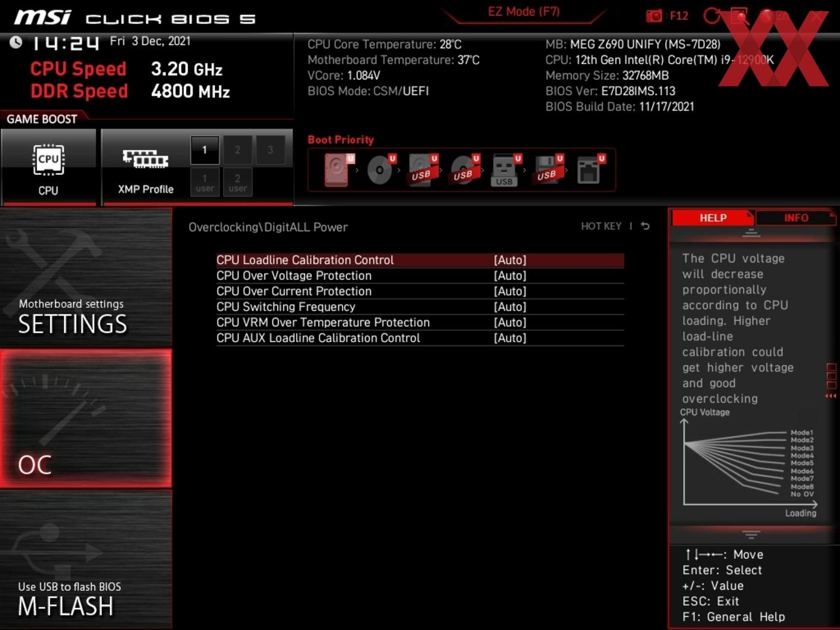Open CPU VRM Over Temperature Protection [Auto] value
This screenshot has height=630, width=840.
(510, 322)
